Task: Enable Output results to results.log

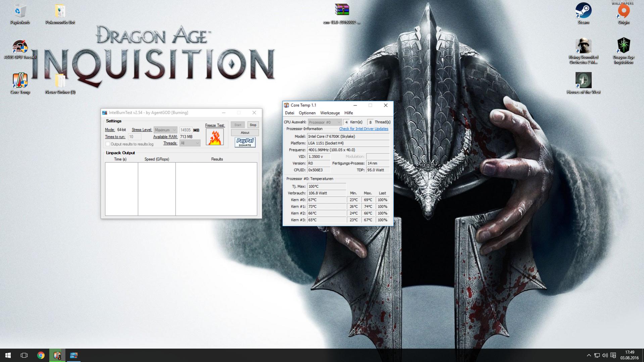Action: pos(108,144)
